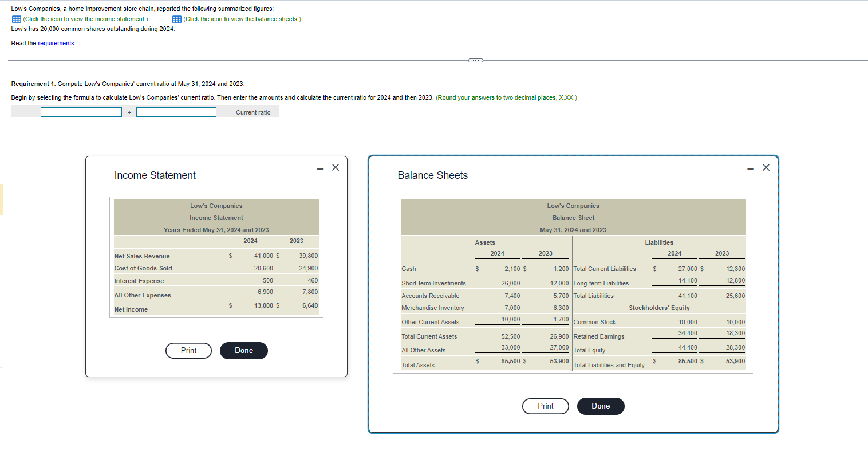Click the Retained Earnings label
Image resolution: width=868 pixels, height=451 pixels.
599,336
